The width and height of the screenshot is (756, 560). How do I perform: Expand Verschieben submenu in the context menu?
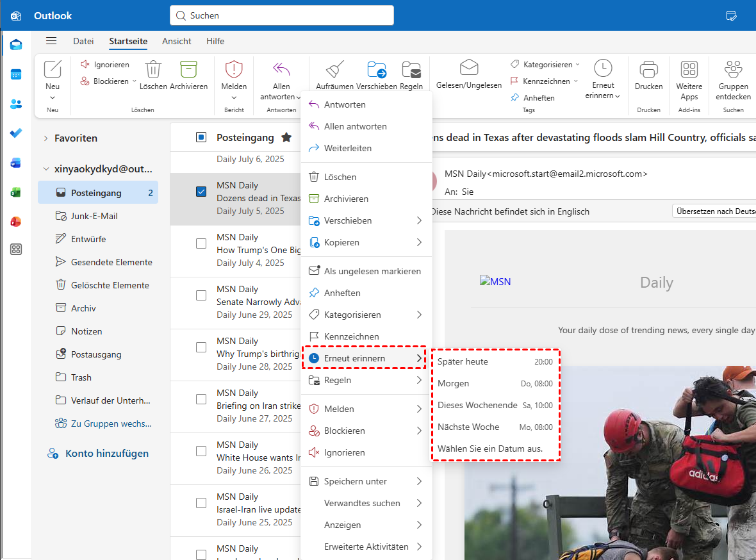tap(419, 220)
